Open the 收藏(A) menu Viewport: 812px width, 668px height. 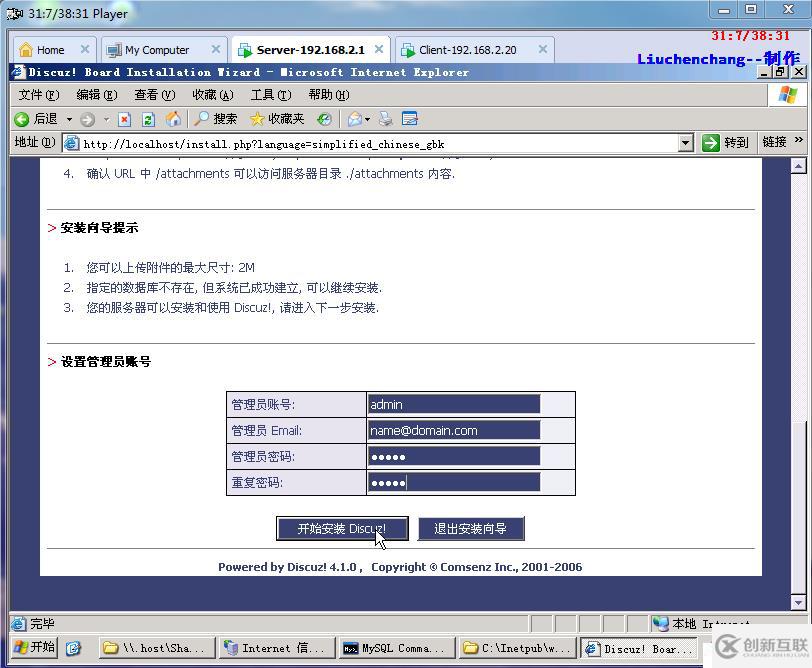(213, 95)
